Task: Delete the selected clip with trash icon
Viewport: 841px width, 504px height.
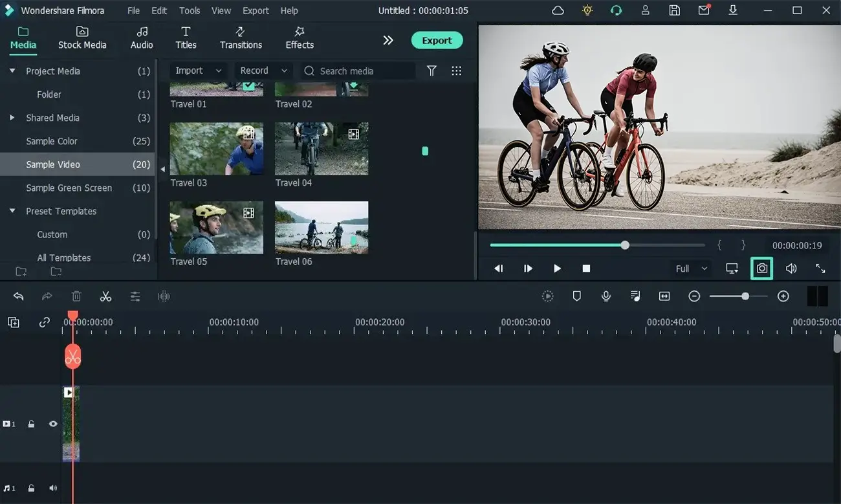Action: coord(76,296)
